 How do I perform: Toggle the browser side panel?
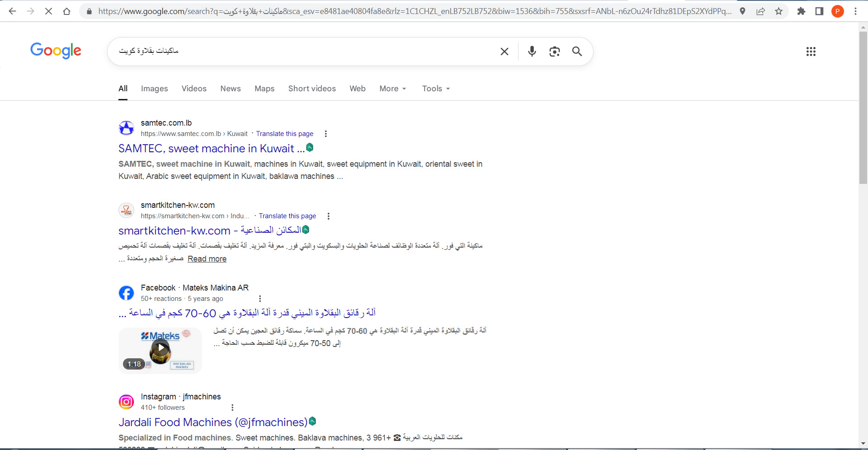(819, 11)
